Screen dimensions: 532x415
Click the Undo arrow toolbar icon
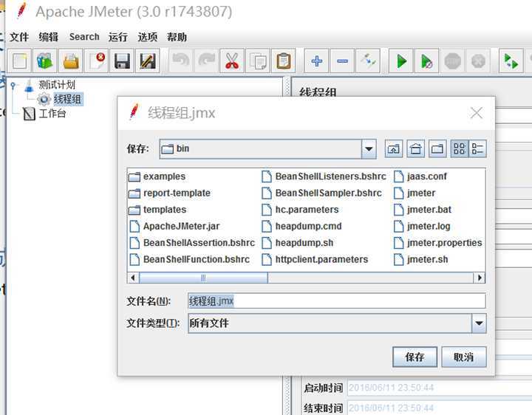point(180,61)
